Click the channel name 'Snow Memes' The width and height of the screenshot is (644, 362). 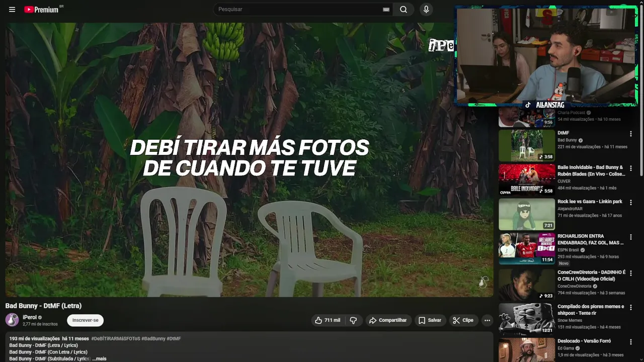click(x=570, y=320)
